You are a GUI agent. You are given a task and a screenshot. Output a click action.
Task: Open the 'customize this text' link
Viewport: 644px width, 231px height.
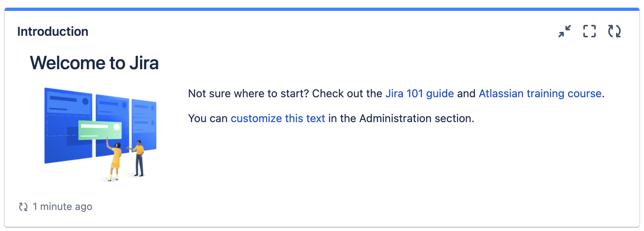278,119
